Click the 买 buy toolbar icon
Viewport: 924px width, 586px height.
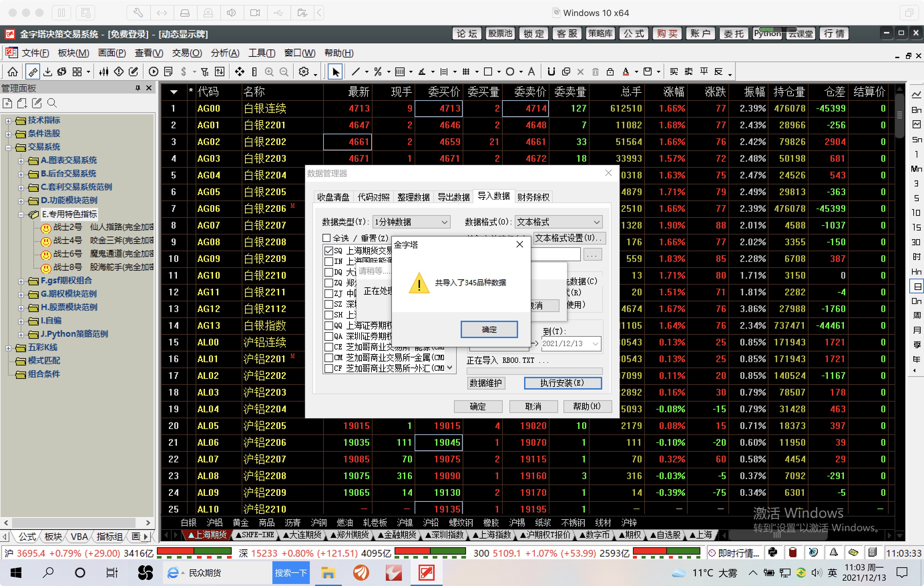(x=674, y=72)
